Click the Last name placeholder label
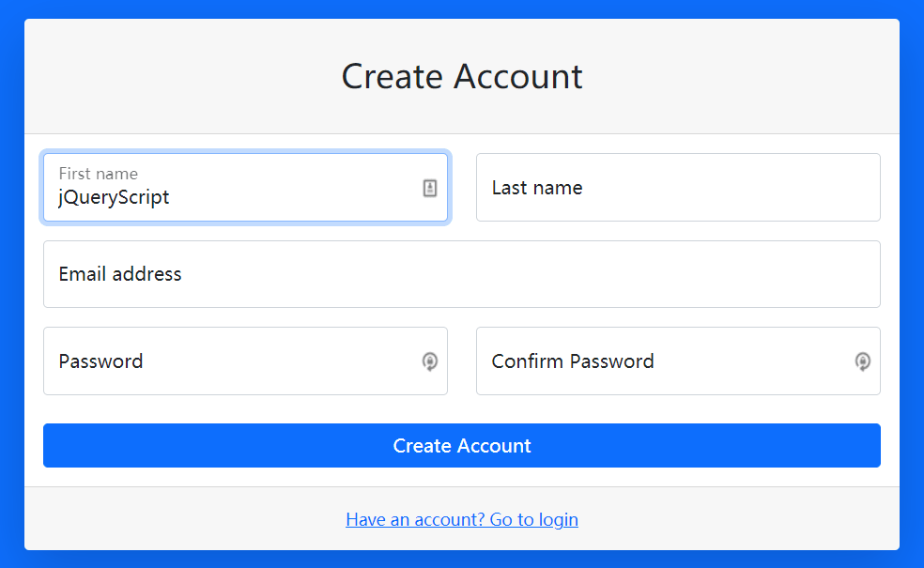 (537, 188)
